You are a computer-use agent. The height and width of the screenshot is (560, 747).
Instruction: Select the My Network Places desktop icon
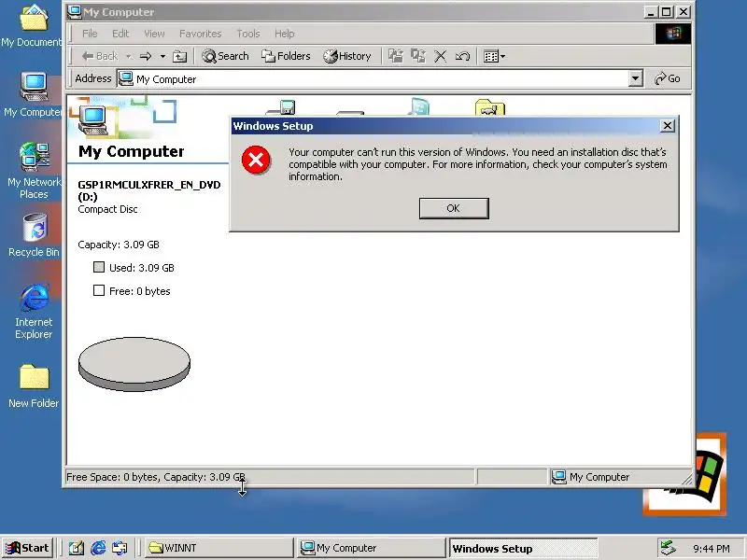point(34,171)
